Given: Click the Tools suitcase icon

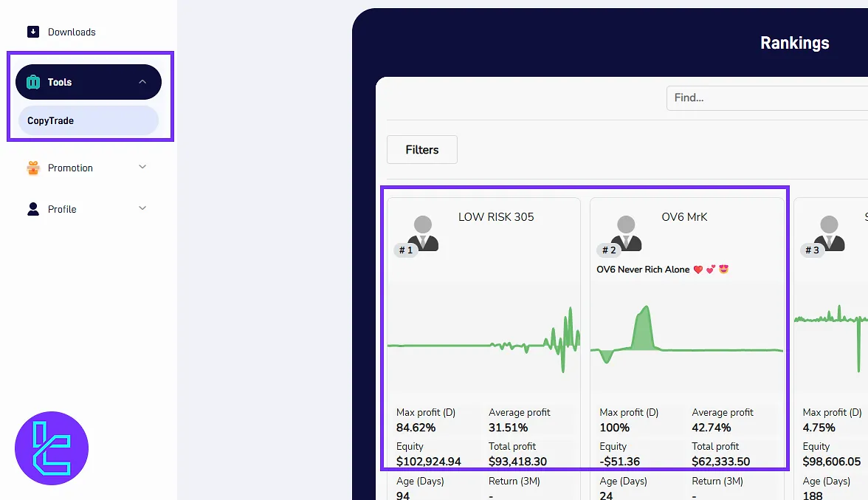Looking at the screenshot, I should pyautogui.click(x=33, y=82).
